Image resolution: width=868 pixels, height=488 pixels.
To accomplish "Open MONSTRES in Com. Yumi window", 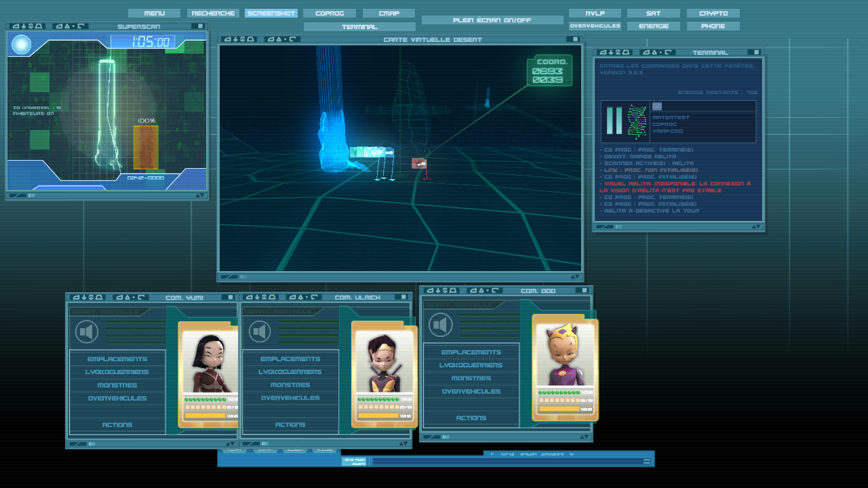I will point(117,385).
